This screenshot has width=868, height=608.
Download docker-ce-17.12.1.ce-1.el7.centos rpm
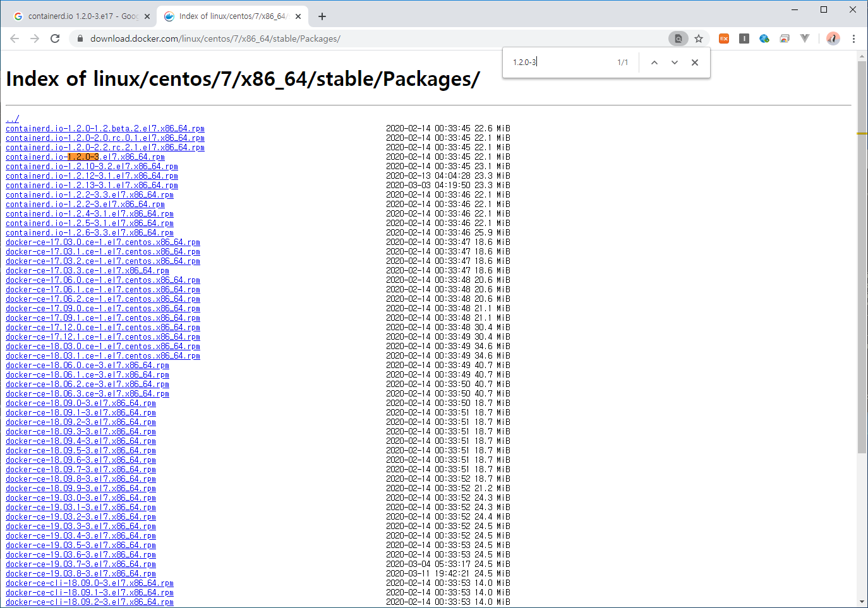point(103,337)
